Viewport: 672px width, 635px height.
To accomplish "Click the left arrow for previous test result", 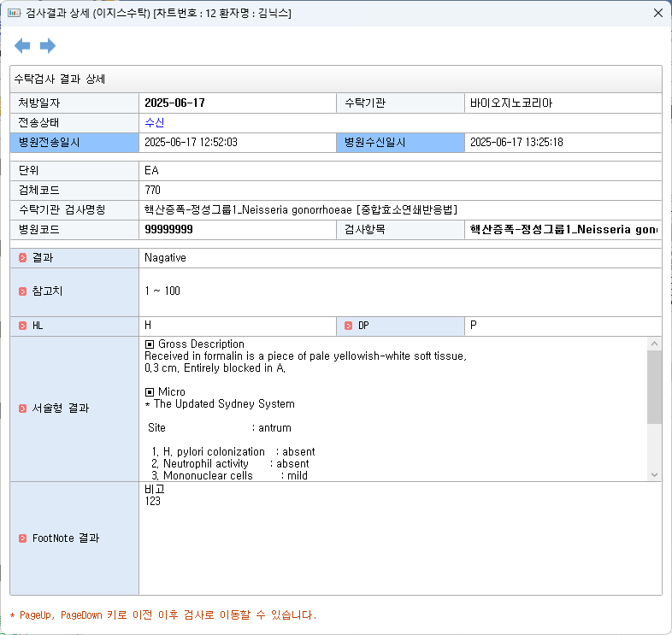I will pyautogui.click(x=22, y=45).
